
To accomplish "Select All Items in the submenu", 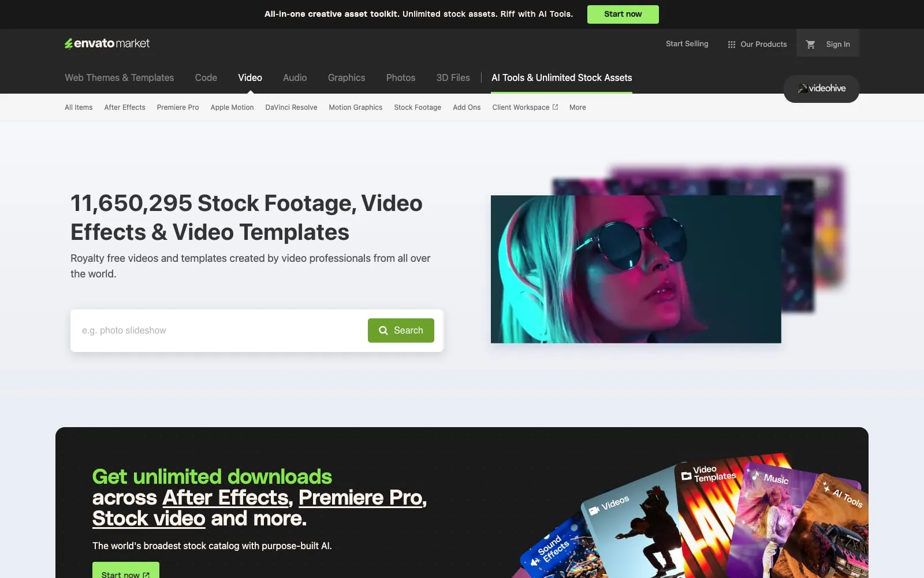I will 79,108.
